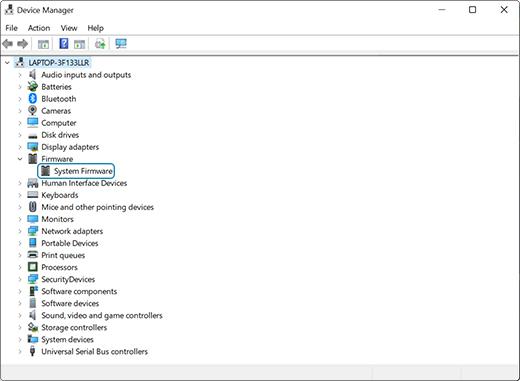Select Audio inputs and outputs label
The height and width of the screenshot is (381, 520).
86,75
